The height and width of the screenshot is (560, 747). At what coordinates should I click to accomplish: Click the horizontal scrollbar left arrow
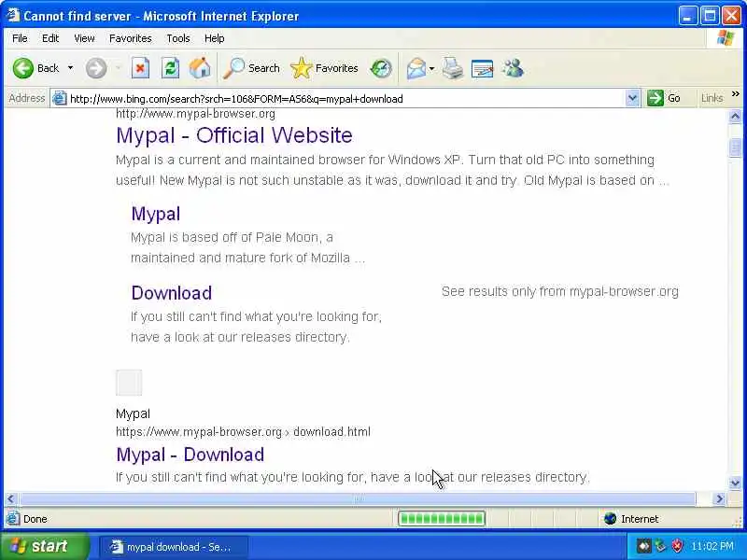[11, 499]
